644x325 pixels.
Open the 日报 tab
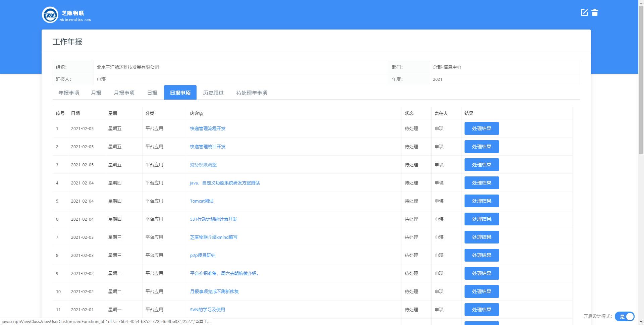click(x=152, y=93)
